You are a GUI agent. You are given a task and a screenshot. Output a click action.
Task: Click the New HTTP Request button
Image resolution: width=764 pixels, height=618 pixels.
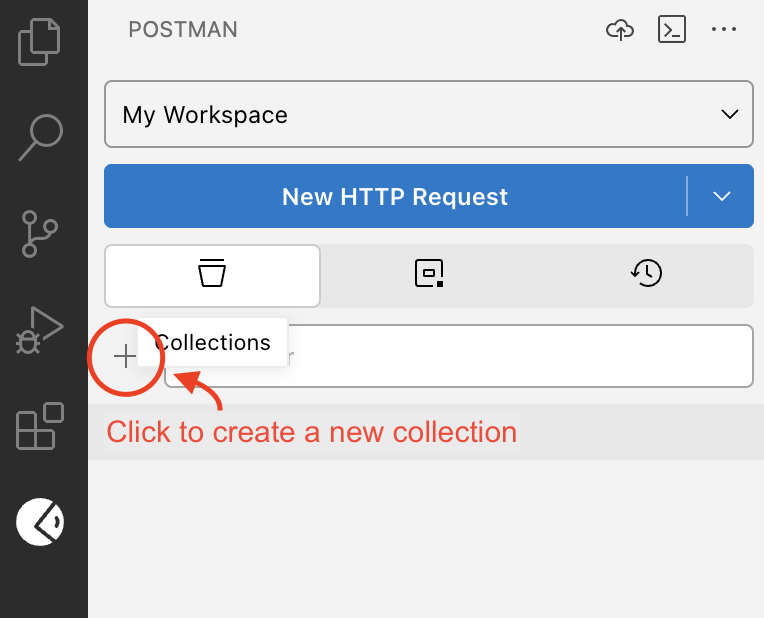395,196
